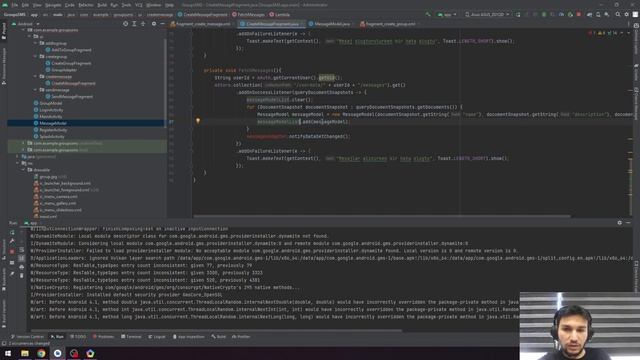Open the Run menu
This screenshot has height=360, width=640.
click(x=114, y=5)
